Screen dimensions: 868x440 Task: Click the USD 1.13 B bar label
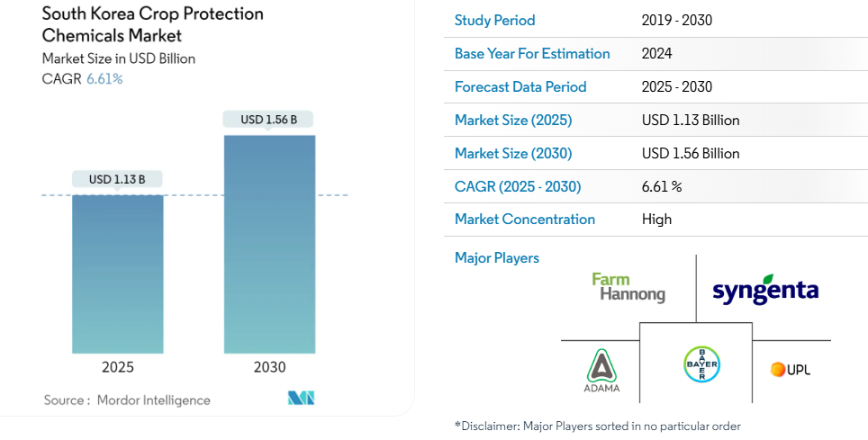pyautogui.click(x=117, y=179)
